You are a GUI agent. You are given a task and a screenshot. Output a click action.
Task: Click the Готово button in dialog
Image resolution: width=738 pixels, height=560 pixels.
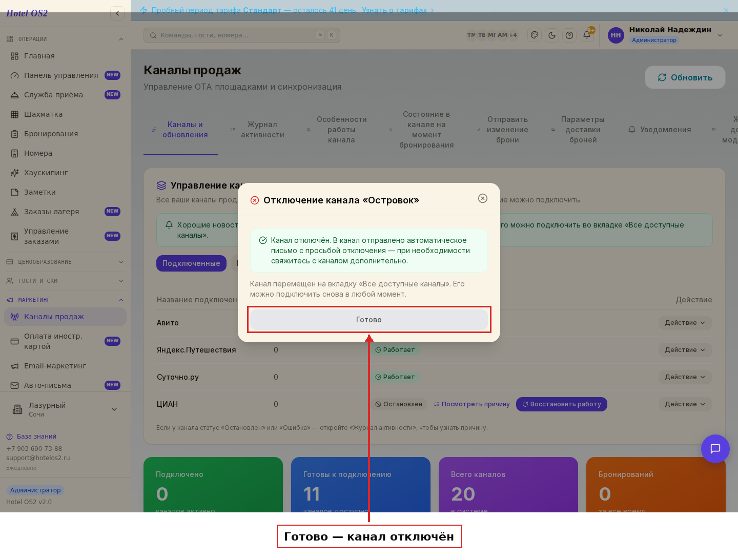(x=369, y=320)
